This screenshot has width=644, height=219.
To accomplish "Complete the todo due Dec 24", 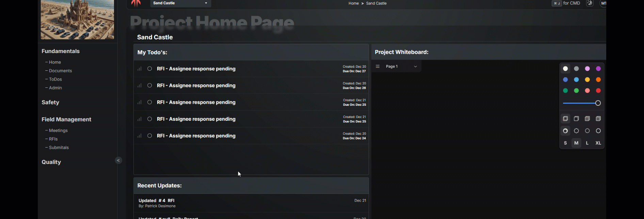I will coord(149,136).
